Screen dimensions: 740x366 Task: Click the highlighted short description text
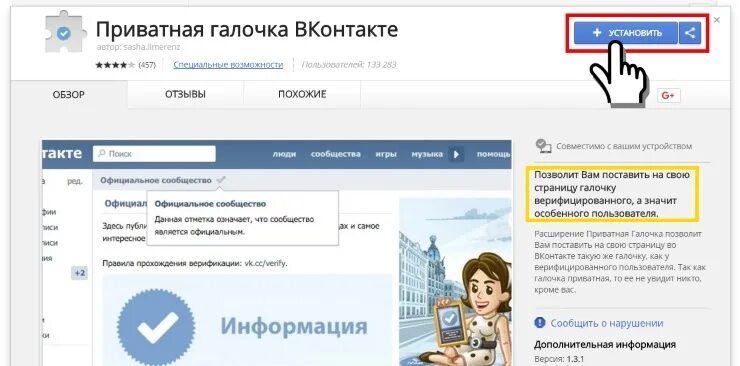click(612, 194)
